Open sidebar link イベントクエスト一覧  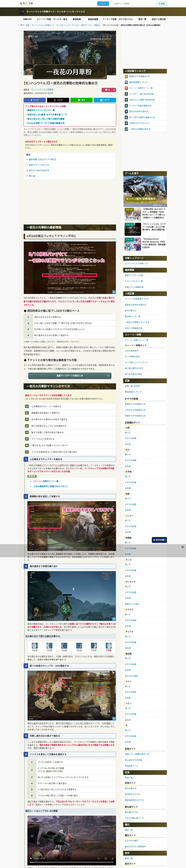(x=134, y=281)
